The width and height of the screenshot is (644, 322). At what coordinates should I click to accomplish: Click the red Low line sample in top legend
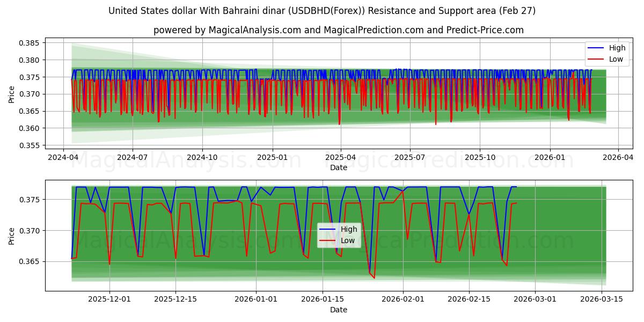click(596, 60)
